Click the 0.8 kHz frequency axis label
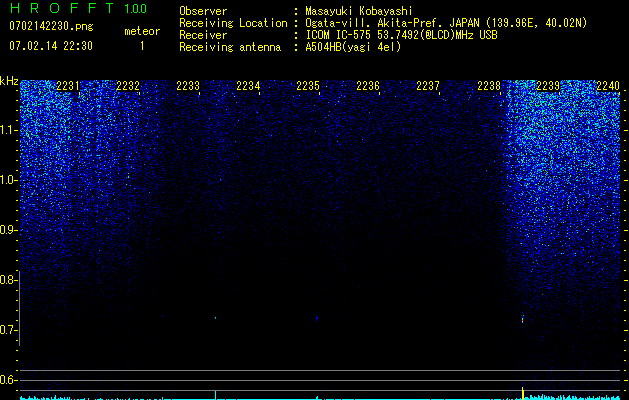 click(7, 280)
